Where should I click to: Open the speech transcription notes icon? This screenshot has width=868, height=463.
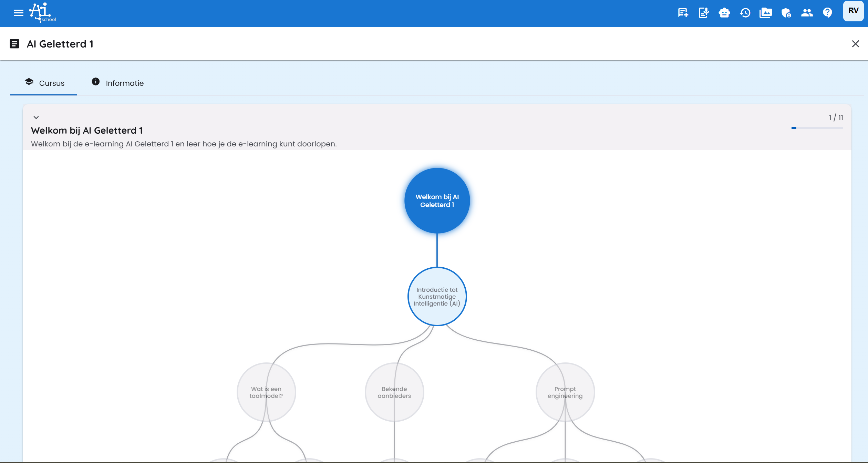(x=703, y=13)
